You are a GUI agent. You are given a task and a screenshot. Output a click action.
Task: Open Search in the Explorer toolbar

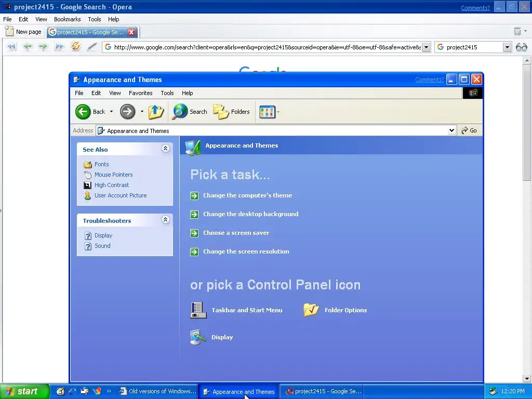pyautogui.click(x=190, y=112)
